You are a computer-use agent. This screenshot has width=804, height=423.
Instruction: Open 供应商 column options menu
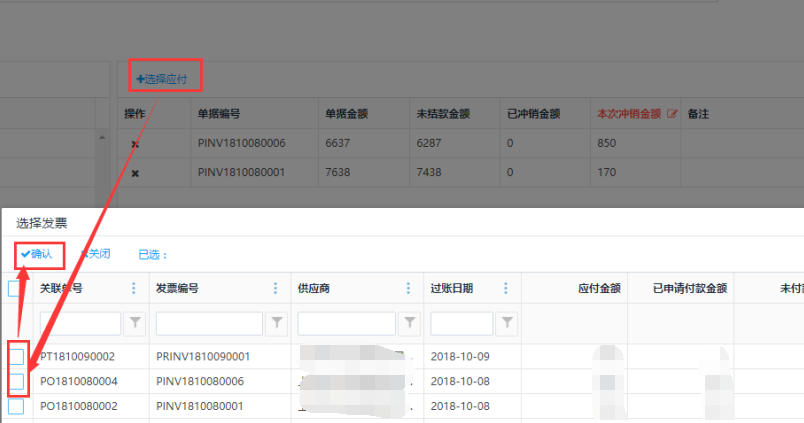pos(407,289)
